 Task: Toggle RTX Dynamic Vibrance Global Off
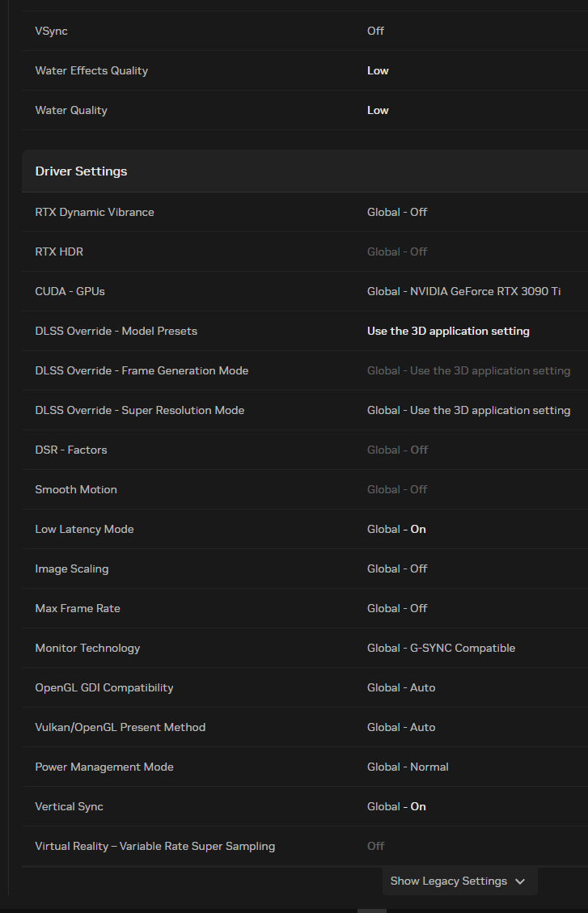(397, 212)
